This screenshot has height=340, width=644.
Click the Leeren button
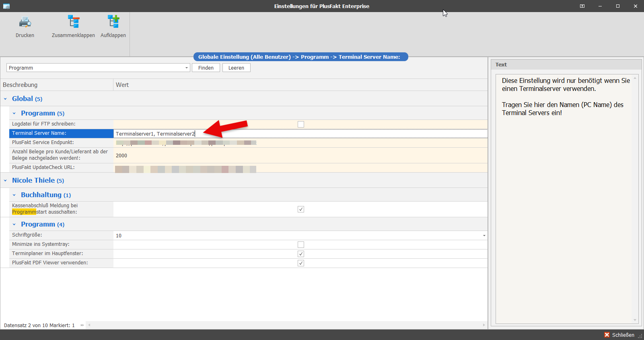[x=237, y=68]
